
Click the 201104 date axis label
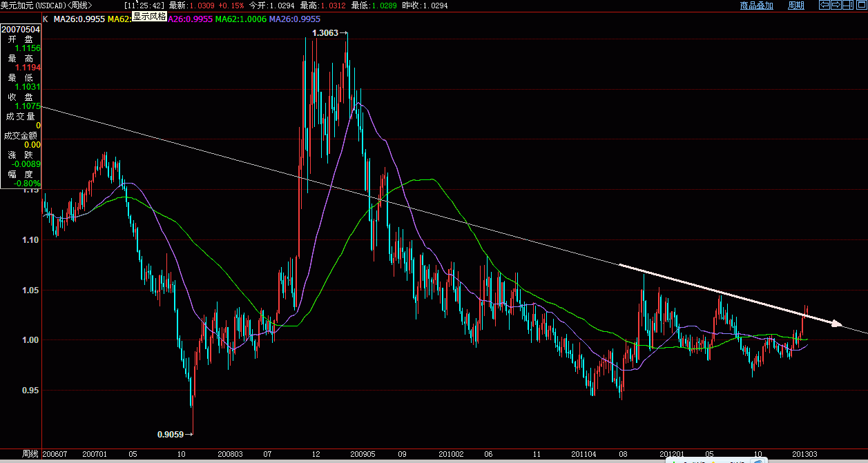click(x=584, y=453)
